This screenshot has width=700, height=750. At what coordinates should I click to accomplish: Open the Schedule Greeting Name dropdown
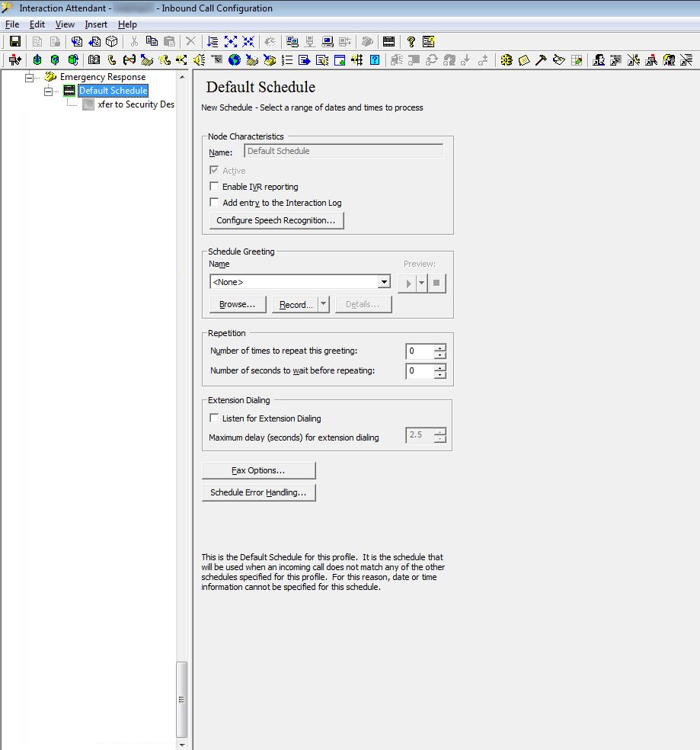(x=384, y=282)
